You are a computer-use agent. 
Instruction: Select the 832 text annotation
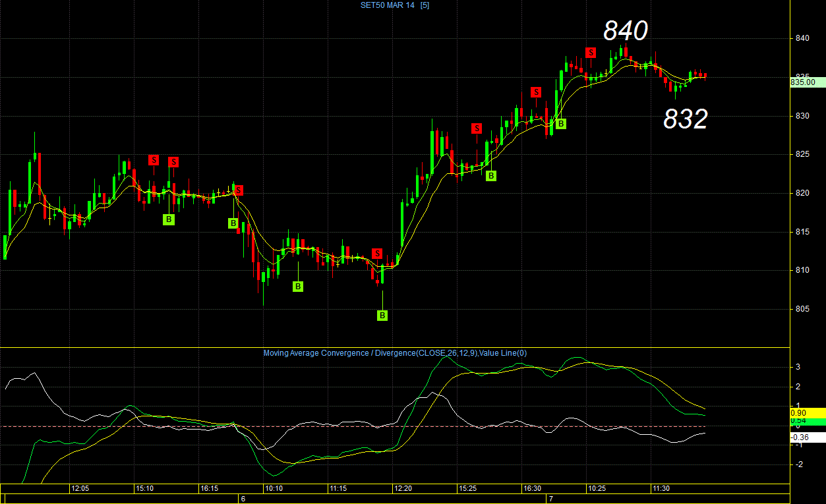pyautogui.click(x=686, y=119)
